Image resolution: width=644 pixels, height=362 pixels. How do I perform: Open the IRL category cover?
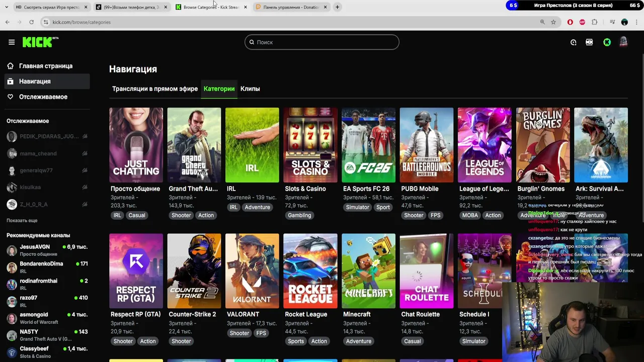coord(252,145)
